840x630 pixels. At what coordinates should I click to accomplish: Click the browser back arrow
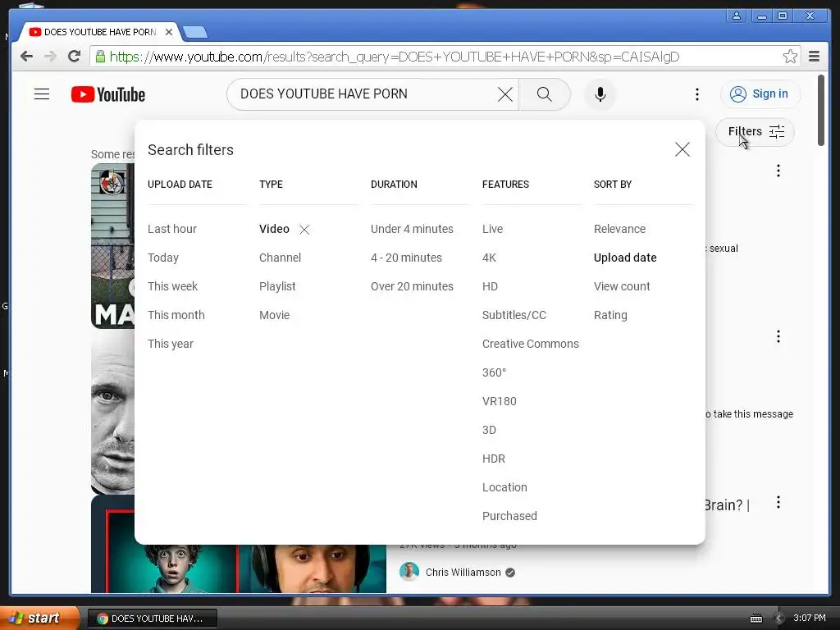point(26,57)
